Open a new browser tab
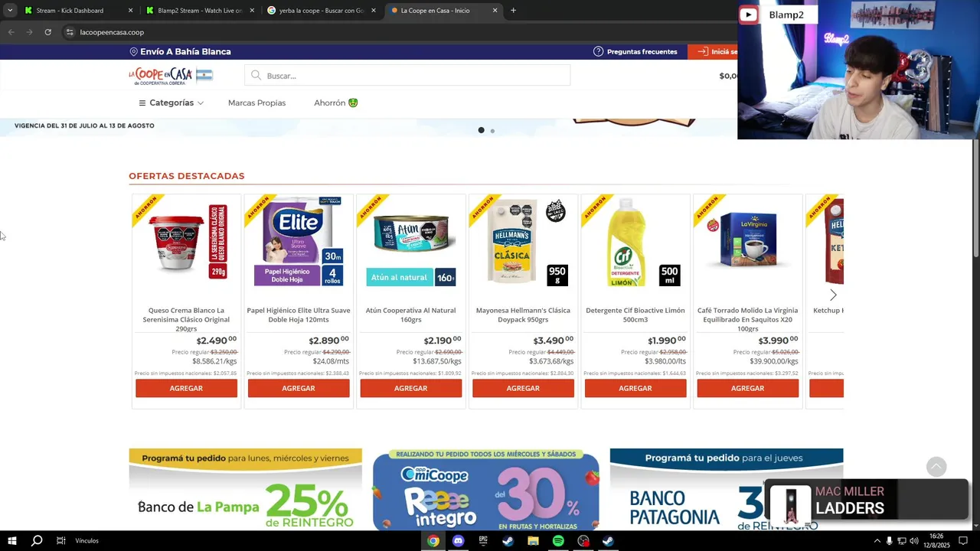 (513, 11)
